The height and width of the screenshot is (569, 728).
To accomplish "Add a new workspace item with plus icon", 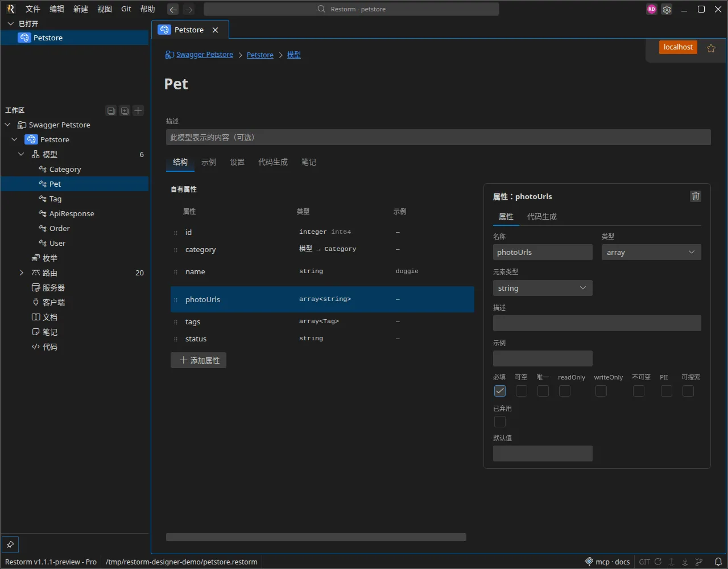I will [x=138, y=110].
